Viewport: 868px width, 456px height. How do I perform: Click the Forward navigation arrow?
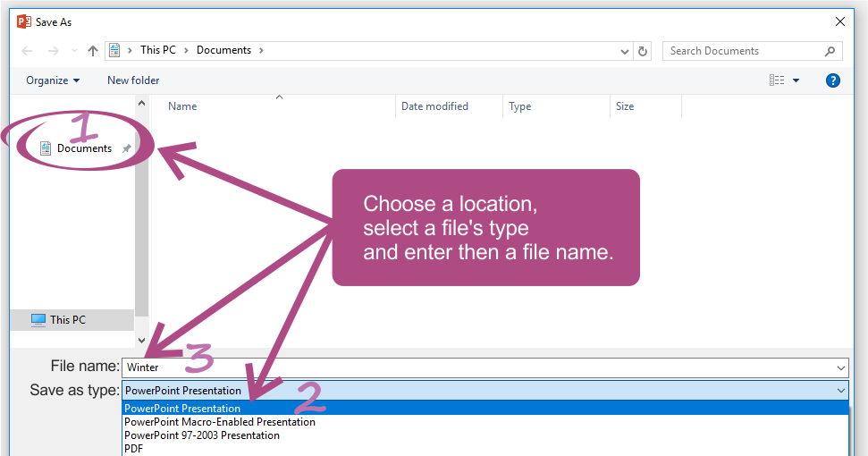tap(53, 51)
